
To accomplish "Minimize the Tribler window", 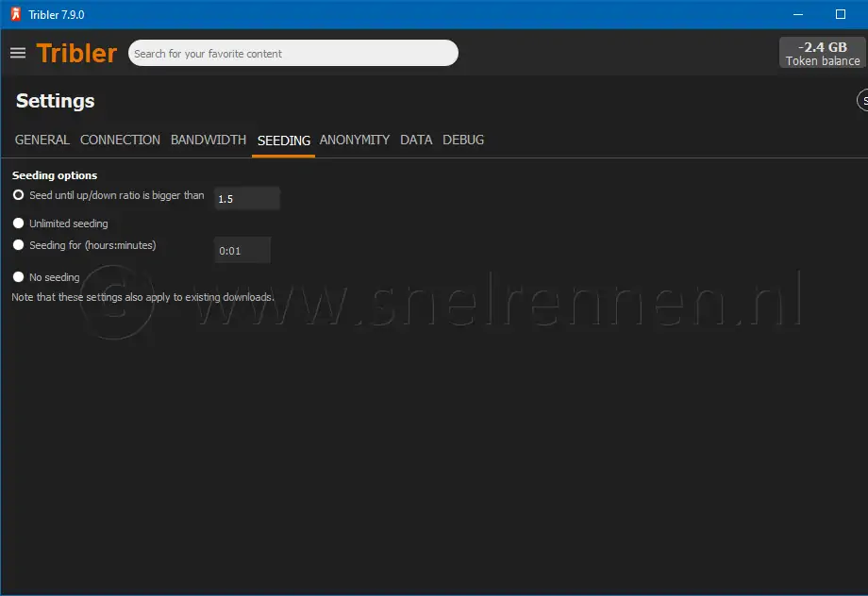I will click(797, 14).
